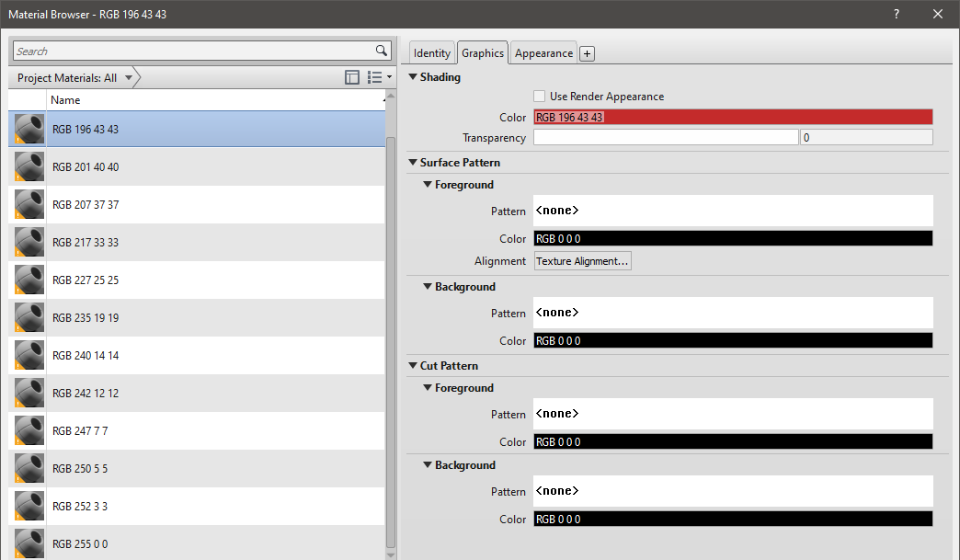
Task: Click into the material Search field
Action: coord(193,51)
